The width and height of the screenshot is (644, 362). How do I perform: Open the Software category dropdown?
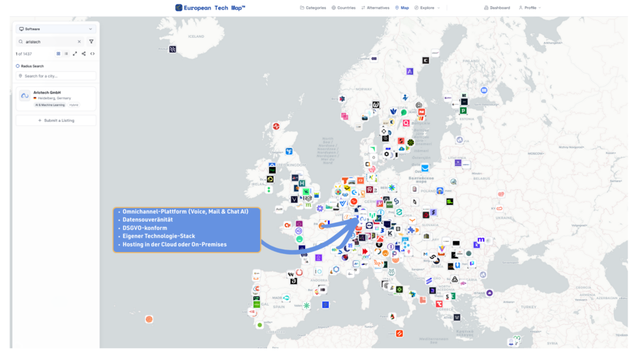(x=55, y=29)
